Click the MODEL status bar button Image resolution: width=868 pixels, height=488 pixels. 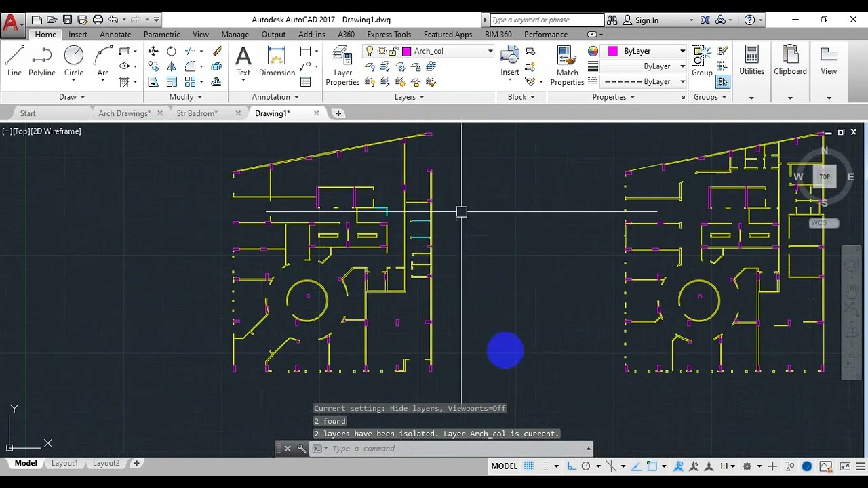tap(504, 466)
